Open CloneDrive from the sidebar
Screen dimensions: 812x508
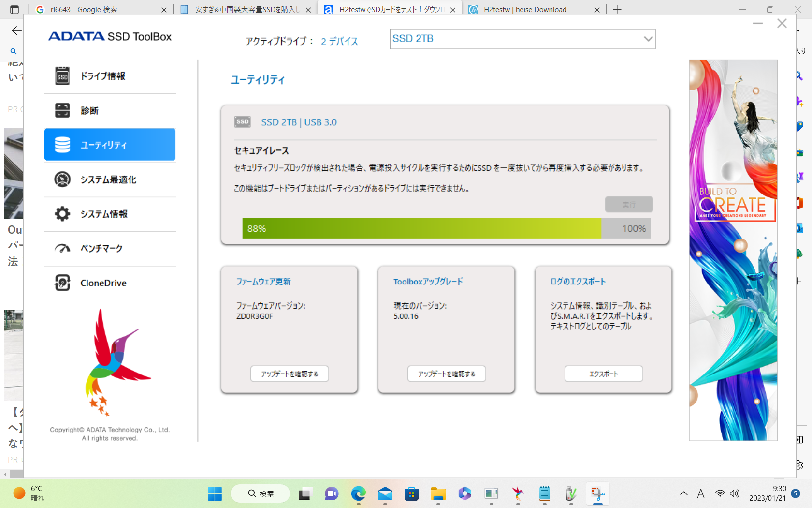click(110, 283)
